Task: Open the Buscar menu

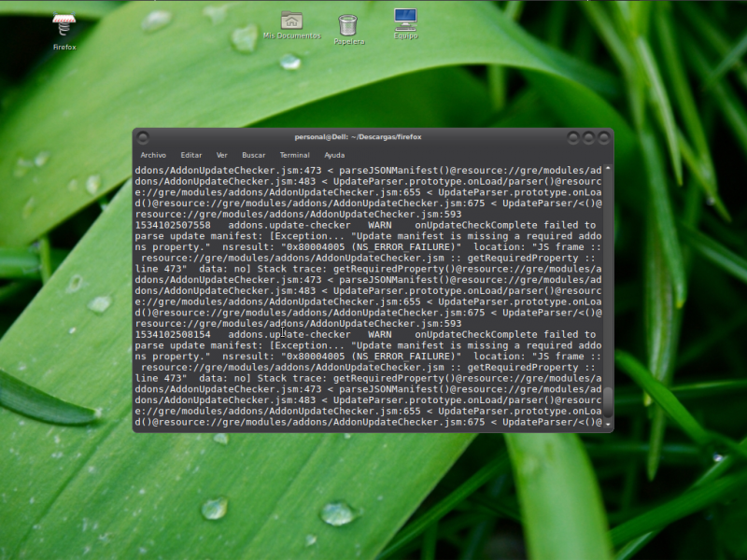Action: pos(253,155)
